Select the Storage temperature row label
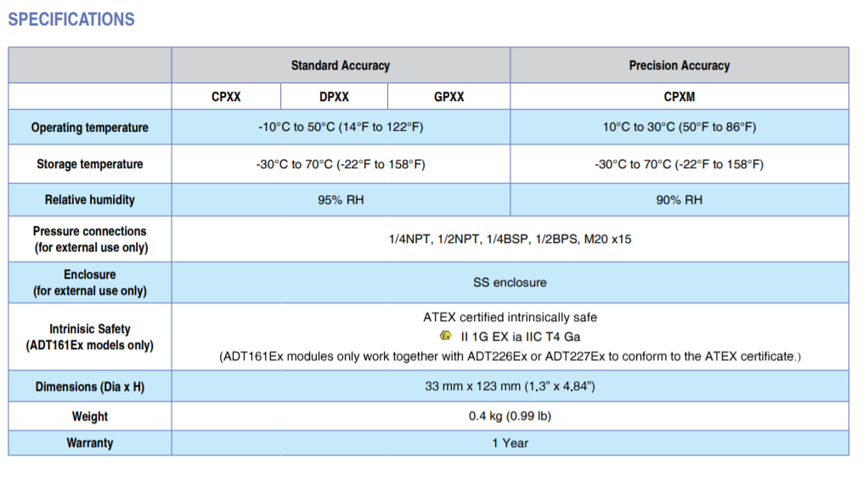The width and height of the screenshot is (868, 480). point(90,164)
